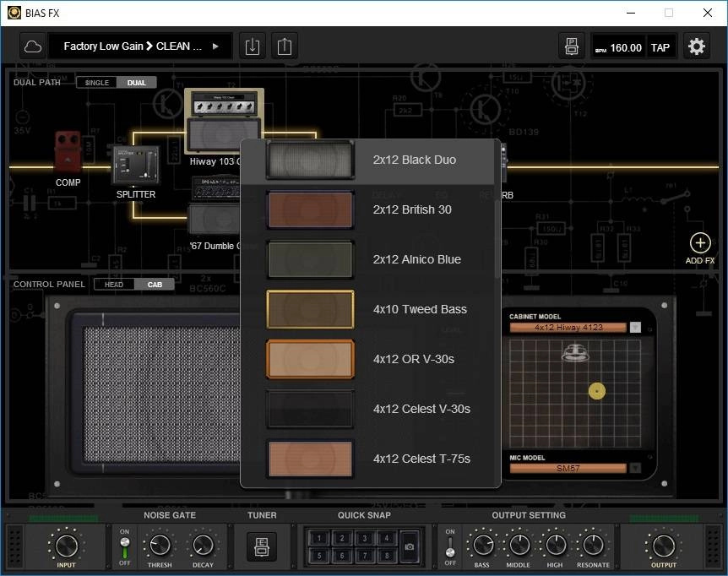
Task: Open the Mic Model dropdown arrow
Action: [636, 469]
